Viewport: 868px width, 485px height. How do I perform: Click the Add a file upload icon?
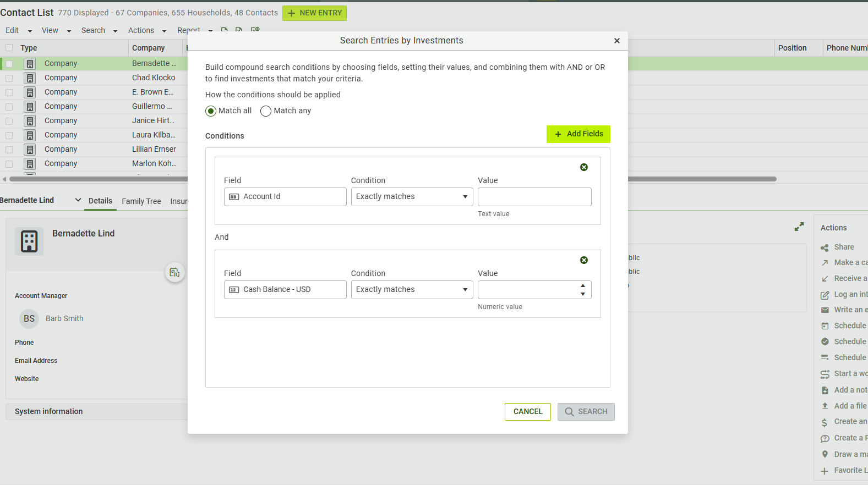825,406
